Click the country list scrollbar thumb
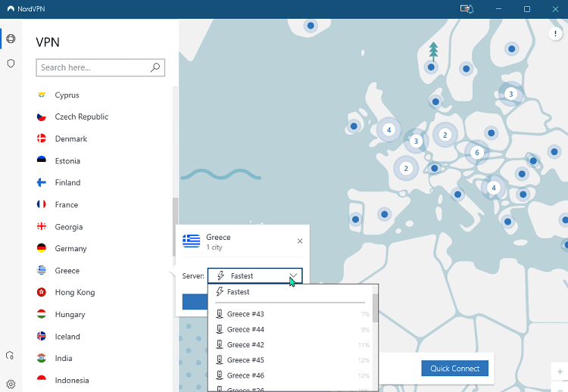The width and height of the screenshot is (568, 392). (x=176, y=226)
